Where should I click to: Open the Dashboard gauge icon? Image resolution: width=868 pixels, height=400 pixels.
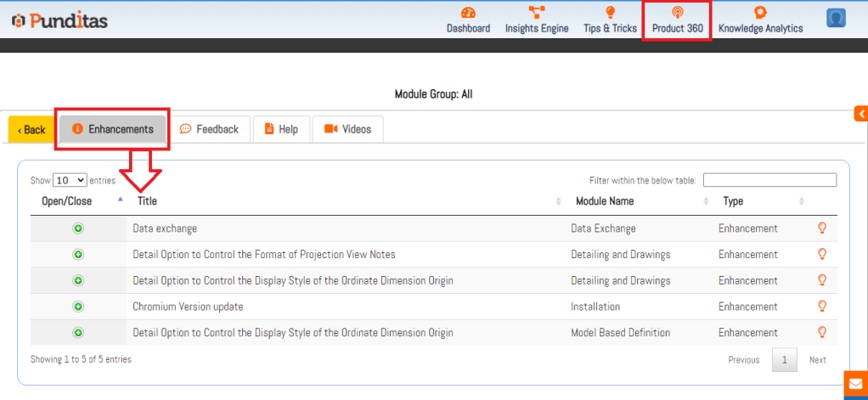click(468, 13)
